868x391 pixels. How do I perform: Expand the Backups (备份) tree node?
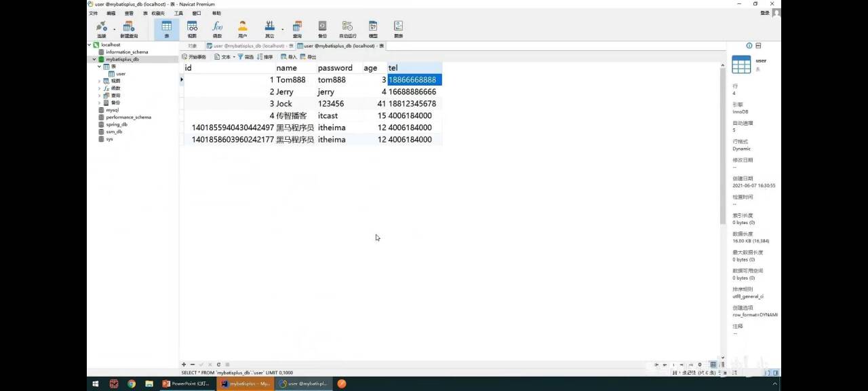click(99, 103)
